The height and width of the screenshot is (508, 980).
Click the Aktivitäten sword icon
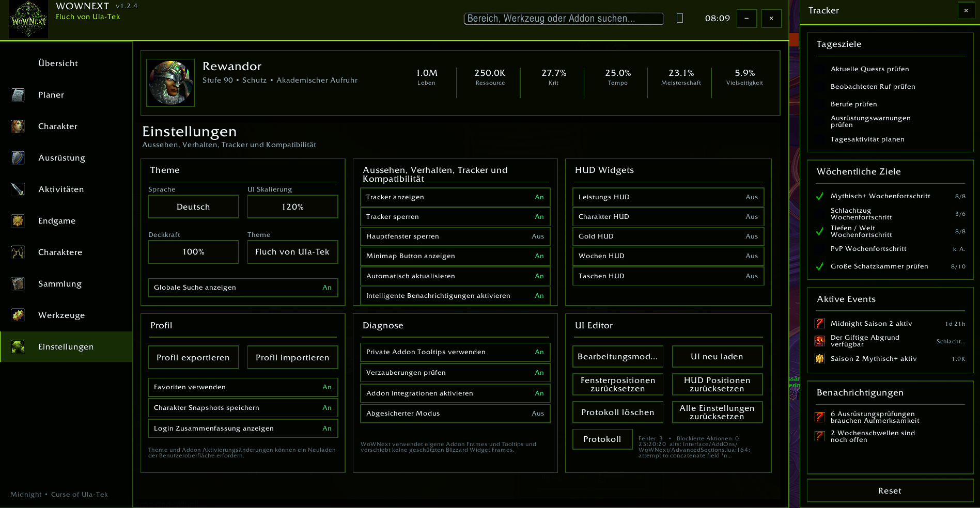(x=18, y=189)
